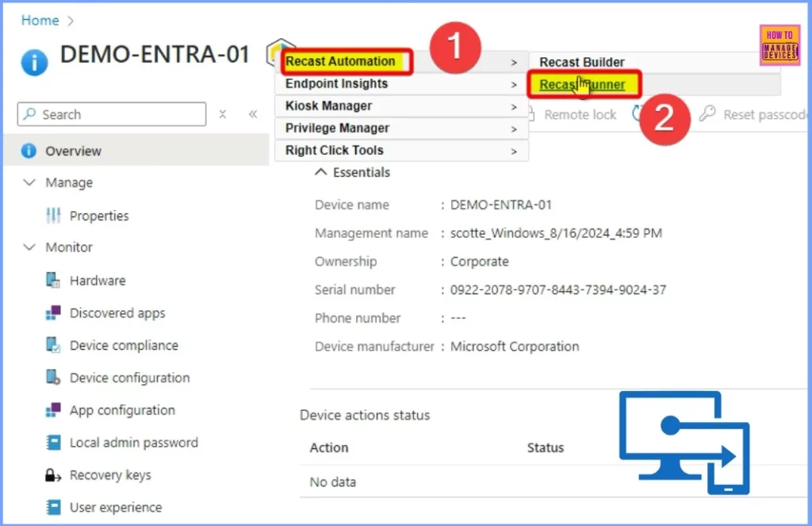
Task: Open the Endpoint Insights submenu
Action: pos(401,83)
